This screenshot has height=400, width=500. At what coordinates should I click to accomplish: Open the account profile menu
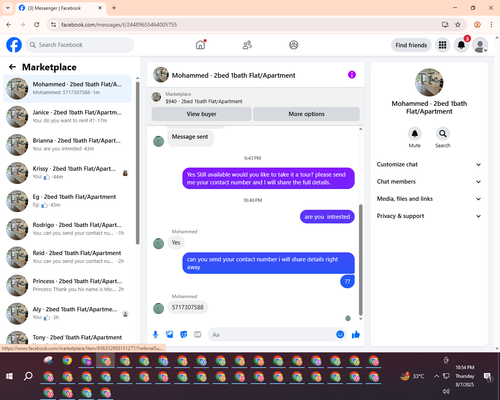pyautogui.click(x=480, y=45)
